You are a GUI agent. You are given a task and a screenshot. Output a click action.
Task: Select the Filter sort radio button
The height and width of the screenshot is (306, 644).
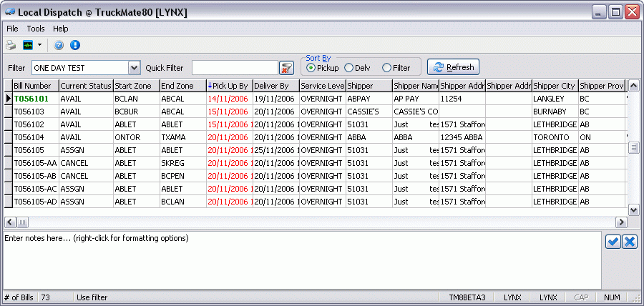(x=387, y=68)
